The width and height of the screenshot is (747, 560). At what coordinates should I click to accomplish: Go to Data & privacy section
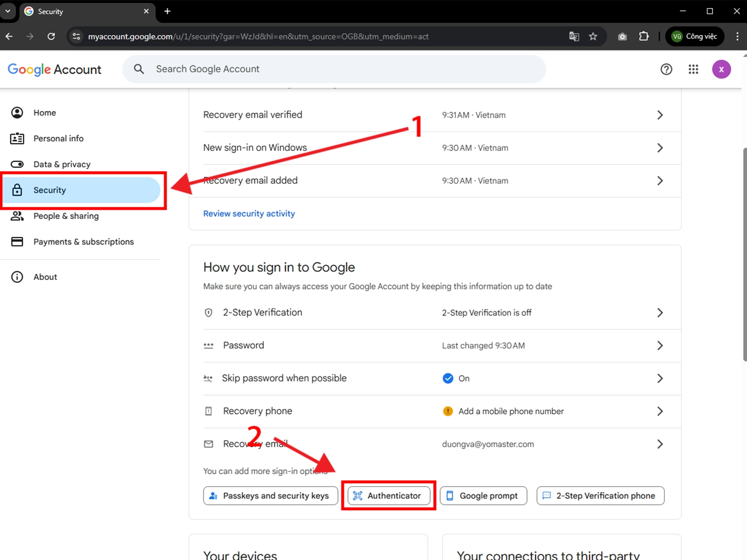[x=62, y=164]
